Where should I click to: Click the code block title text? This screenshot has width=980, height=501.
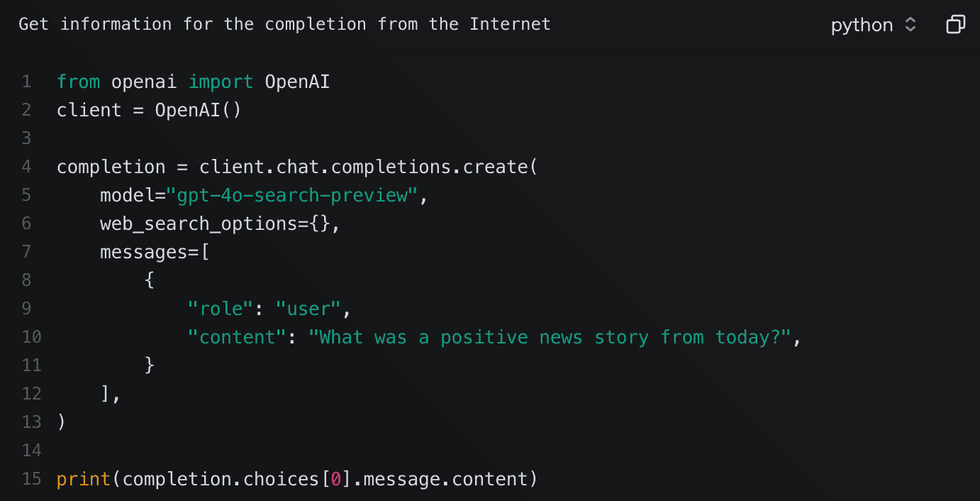[284, 23]
